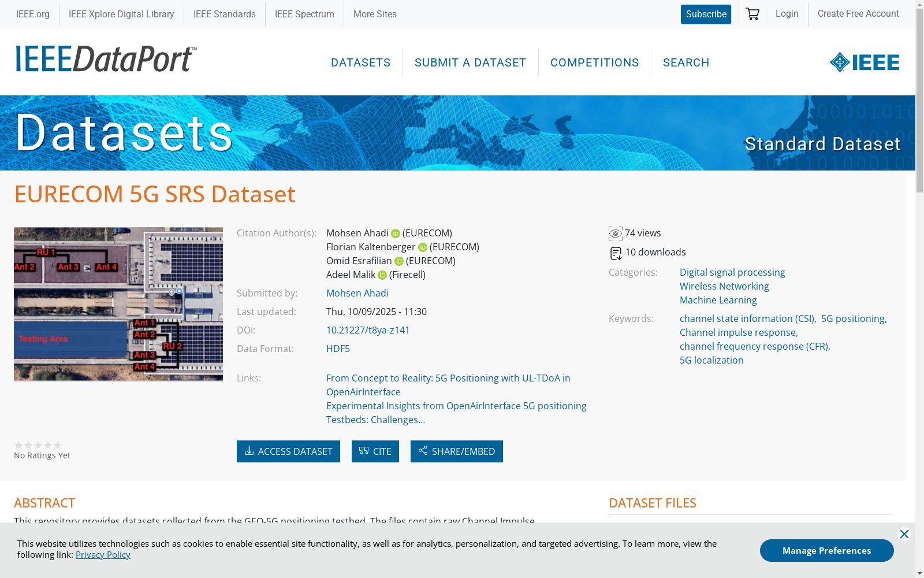Open the Privacy Policy link

103,555
